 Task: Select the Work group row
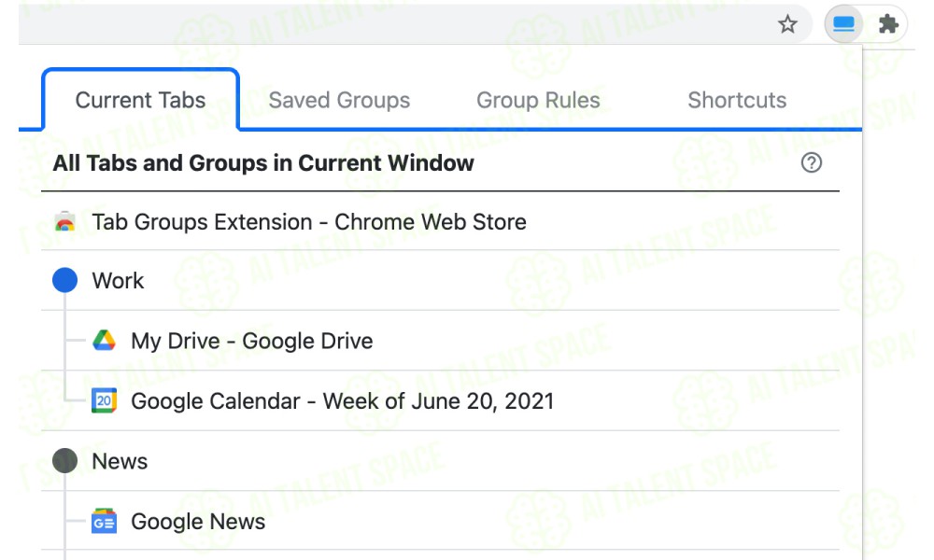tap(440, 280)
